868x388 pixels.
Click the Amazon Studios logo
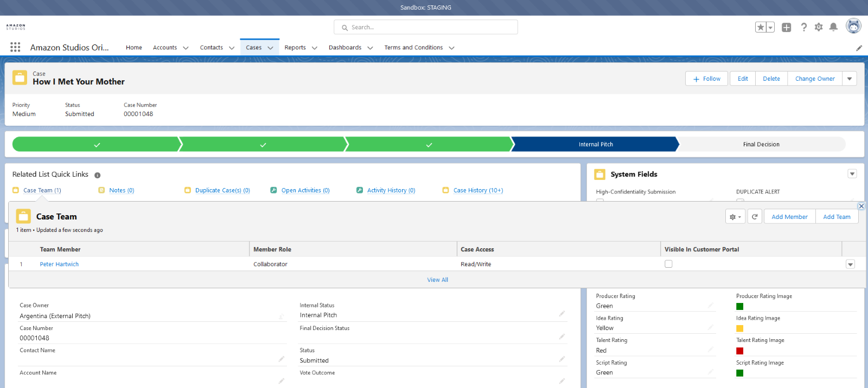16,27
